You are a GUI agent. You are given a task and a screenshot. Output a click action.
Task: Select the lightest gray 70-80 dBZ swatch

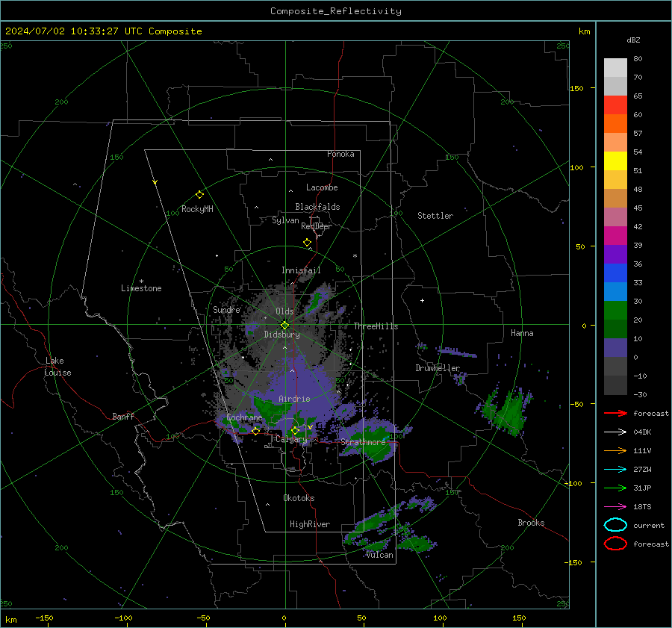point(615,68)
